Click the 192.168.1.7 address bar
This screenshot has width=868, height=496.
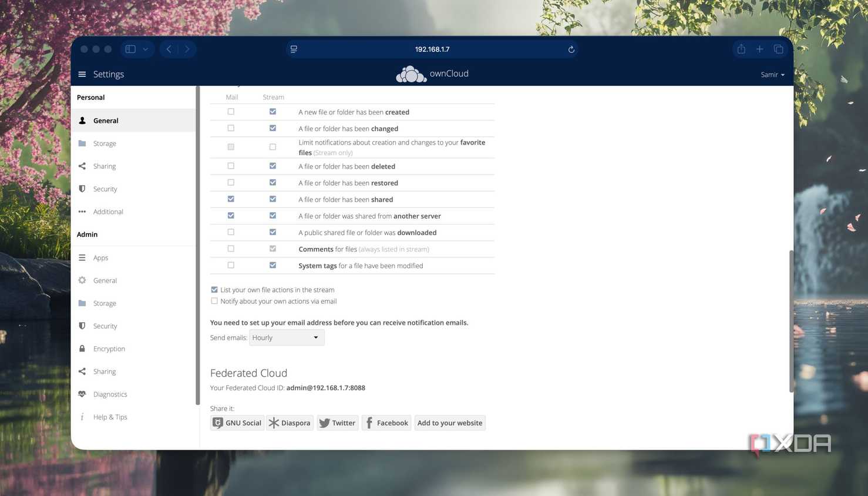(x=432, y=49)
